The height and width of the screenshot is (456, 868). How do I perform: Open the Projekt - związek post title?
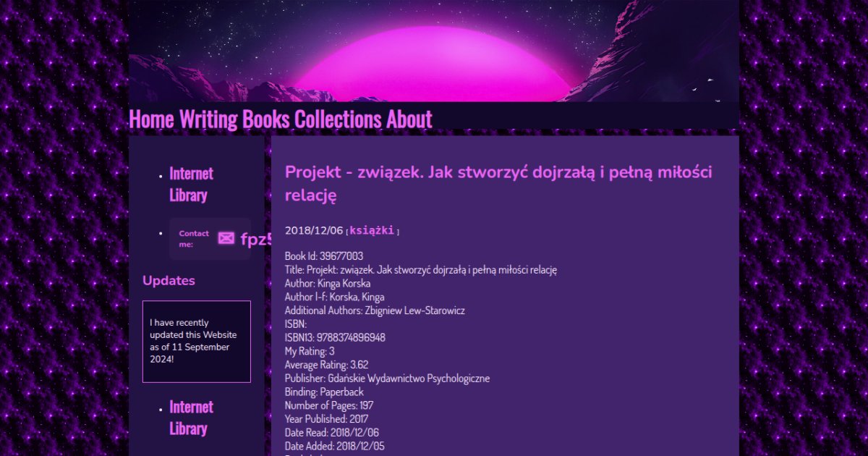498,182
